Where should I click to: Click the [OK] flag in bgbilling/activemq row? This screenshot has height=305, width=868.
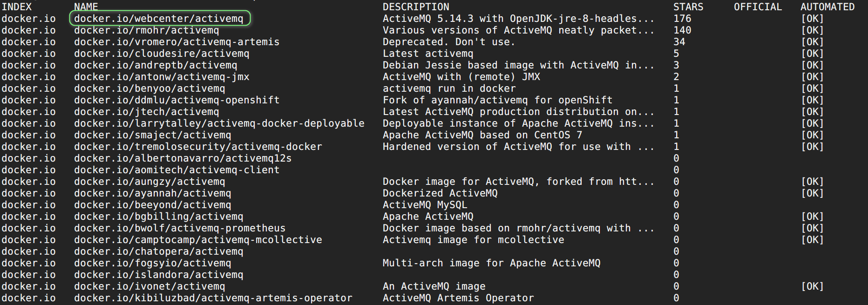pyautogui.click(x=813, y=217)
